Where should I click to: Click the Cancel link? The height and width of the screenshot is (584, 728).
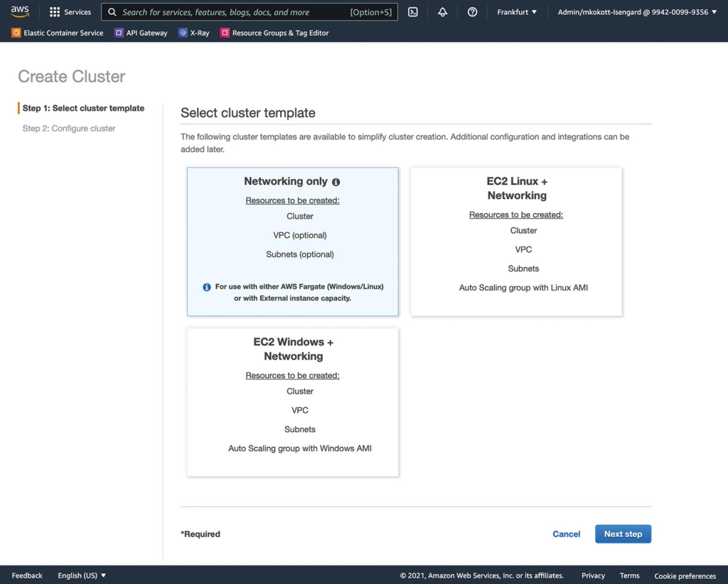click(x=566, y=534)
